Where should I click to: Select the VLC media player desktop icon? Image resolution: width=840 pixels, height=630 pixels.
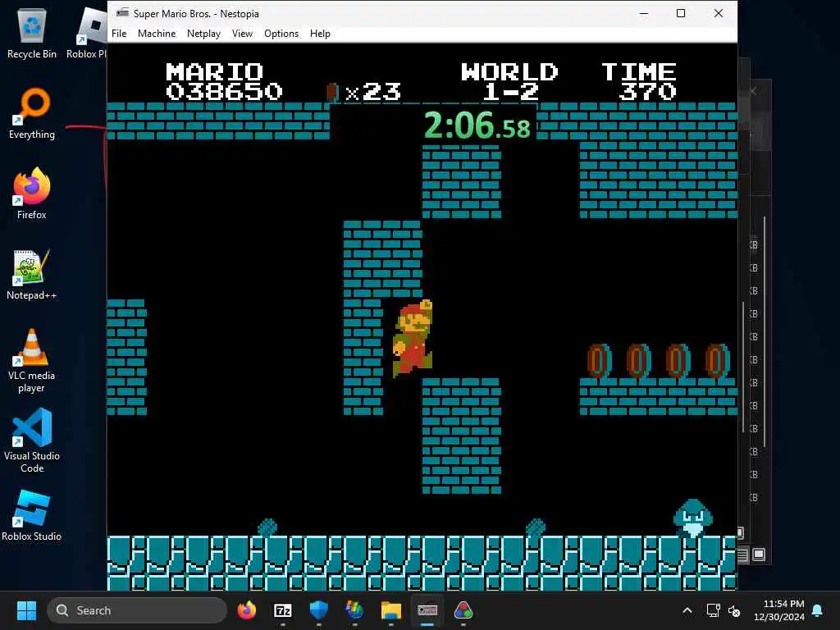[x=32, y=361]
